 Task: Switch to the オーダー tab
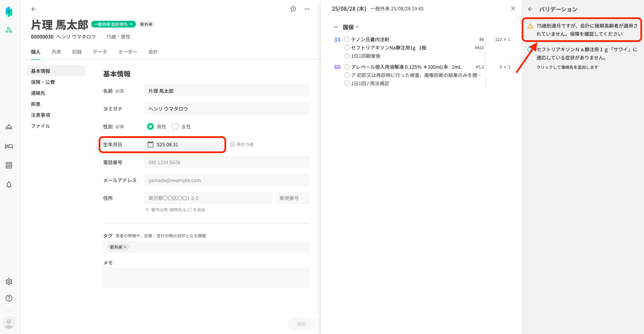tap(128, 52)
